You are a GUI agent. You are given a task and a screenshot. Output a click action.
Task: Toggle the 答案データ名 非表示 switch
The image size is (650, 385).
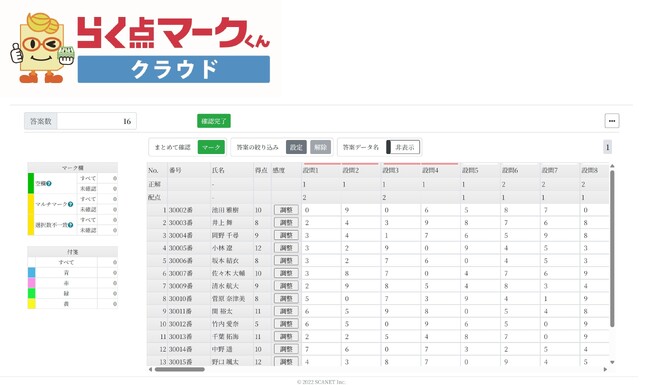click(403, 147)
